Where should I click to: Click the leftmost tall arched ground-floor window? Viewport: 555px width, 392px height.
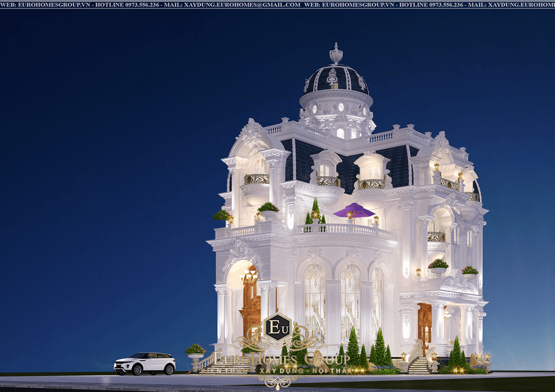[x=315, y=301]
